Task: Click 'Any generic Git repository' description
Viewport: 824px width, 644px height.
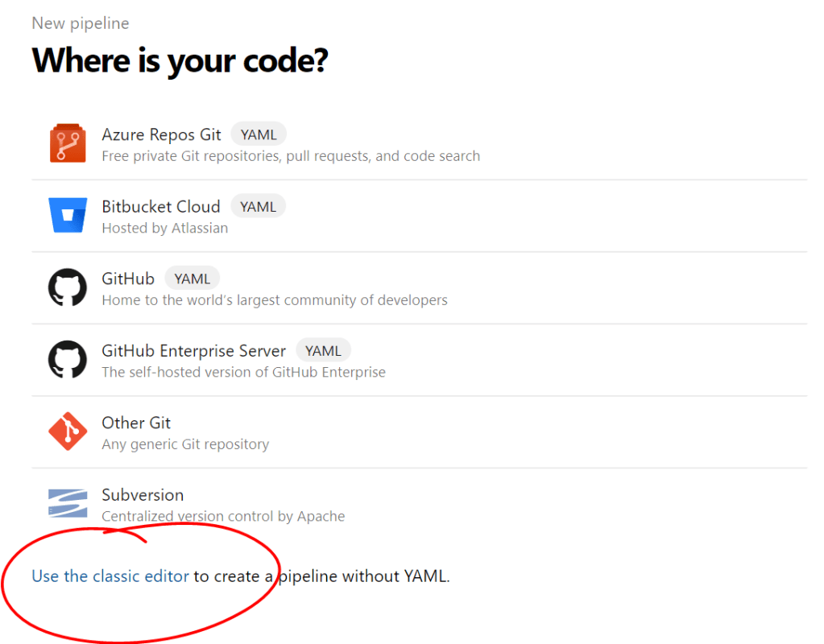Action: (x=185, y=444)
